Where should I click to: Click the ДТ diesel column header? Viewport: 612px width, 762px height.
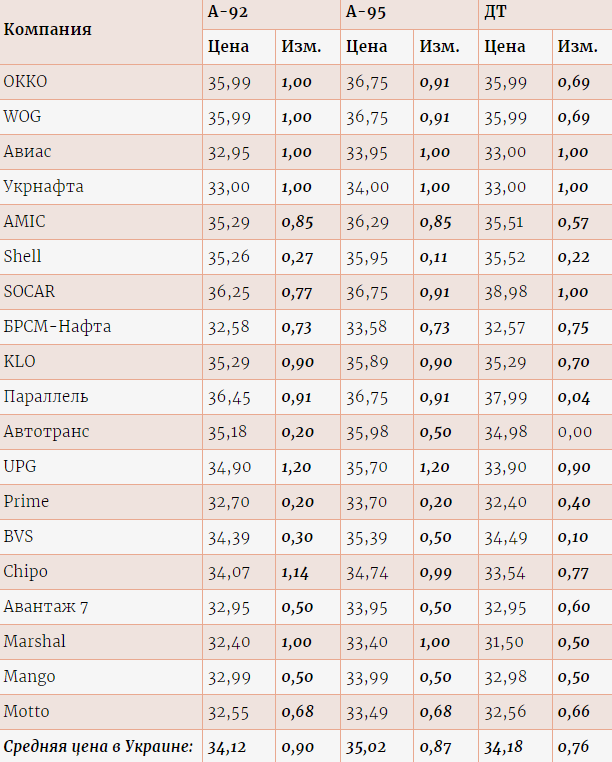click(x=496, y=12)
